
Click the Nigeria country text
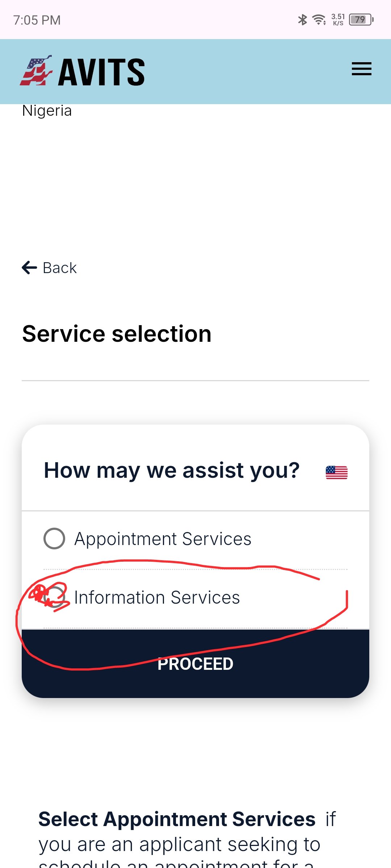click(x=47, y=111)
